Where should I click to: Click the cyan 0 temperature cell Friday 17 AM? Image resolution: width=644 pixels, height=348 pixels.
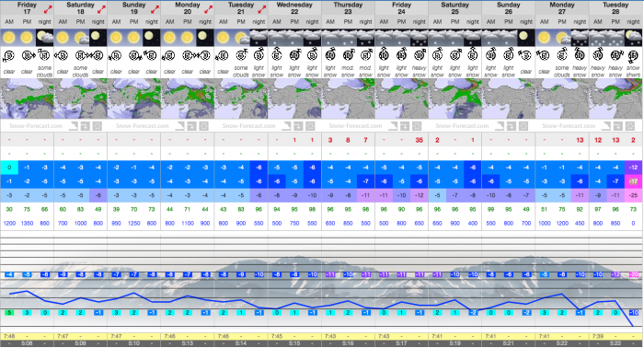[x=9, y=168]
